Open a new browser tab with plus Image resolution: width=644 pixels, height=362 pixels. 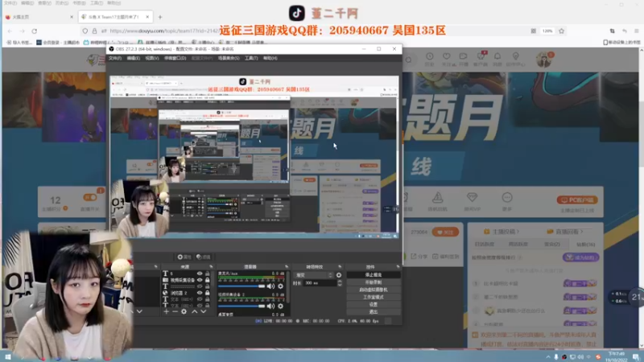160,17
